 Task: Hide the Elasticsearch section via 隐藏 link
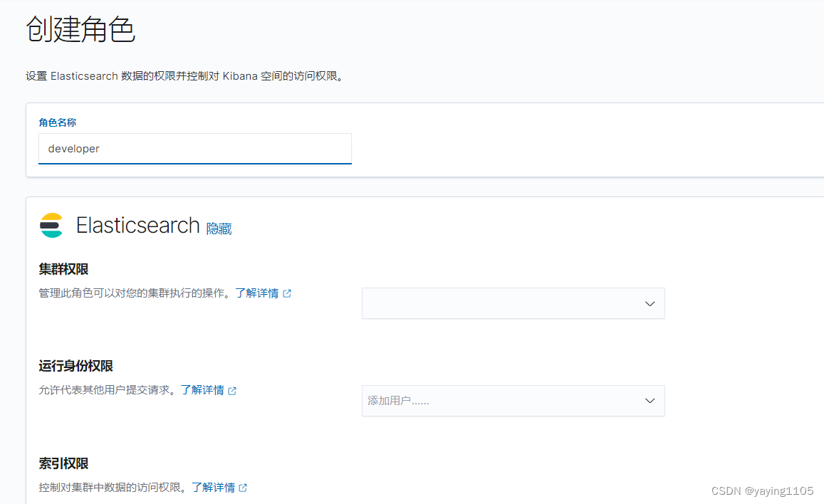(219, 229)
